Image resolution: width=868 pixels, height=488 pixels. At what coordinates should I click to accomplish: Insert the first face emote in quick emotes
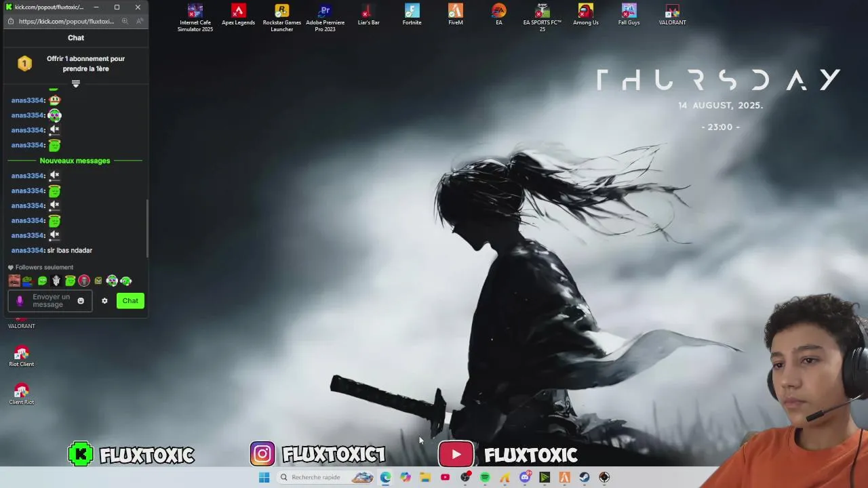click(14, 281)
